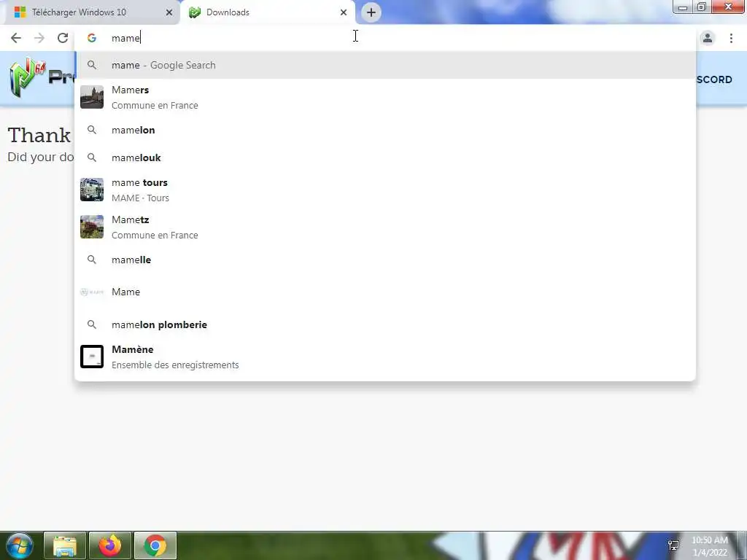The height and width of the screenshot is (560, 747).
Task: Click the browser forward arrow
Action: tap(39, 38)
